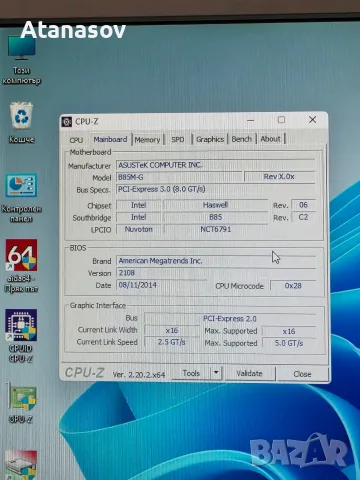
Task: Click the CPU Microcode 0x28 value
Action: click(293, 286)
